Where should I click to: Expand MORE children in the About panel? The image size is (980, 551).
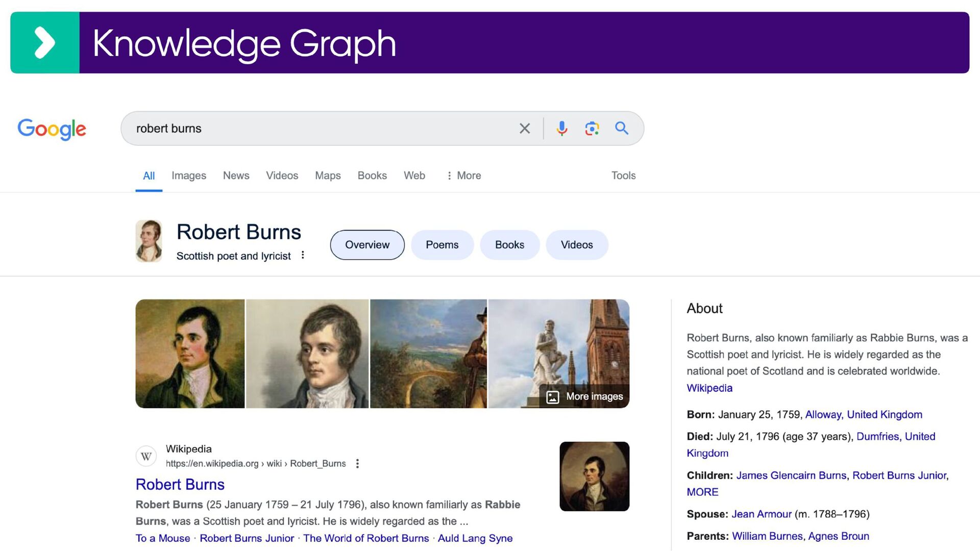702,492
